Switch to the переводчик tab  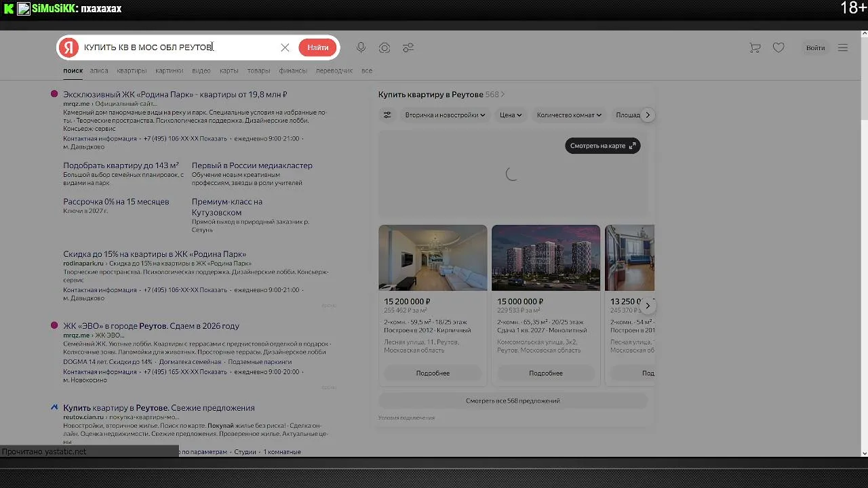[x=334, y=70]
